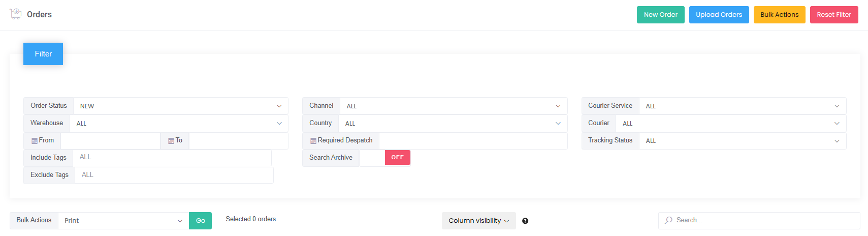Click the New Order button

tap(660, 15)
